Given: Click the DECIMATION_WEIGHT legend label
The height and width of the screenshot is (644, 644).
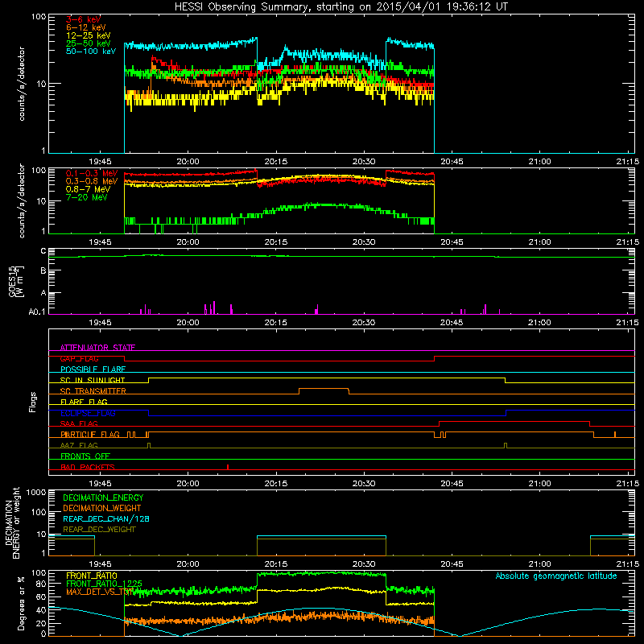Looking at the screenshot, I should click(102, 508).
